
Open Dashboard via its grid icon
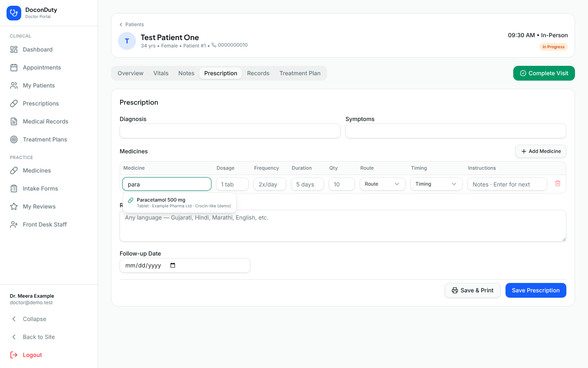click(14, 49)
